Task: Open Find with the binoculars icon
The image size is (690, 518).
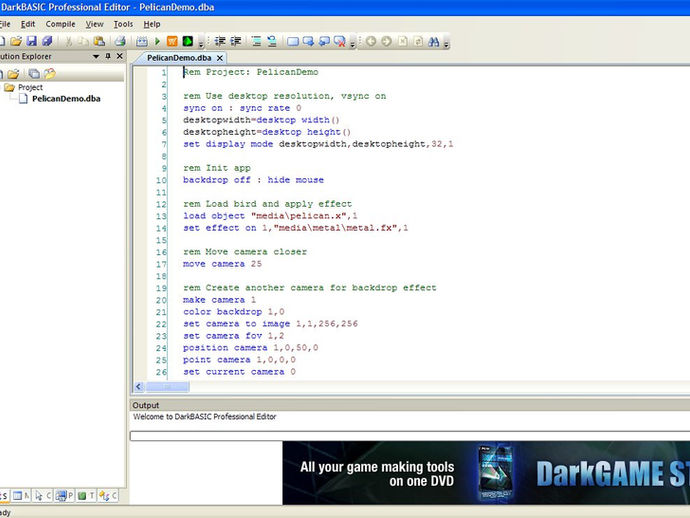Action: (x=433, y=41)
